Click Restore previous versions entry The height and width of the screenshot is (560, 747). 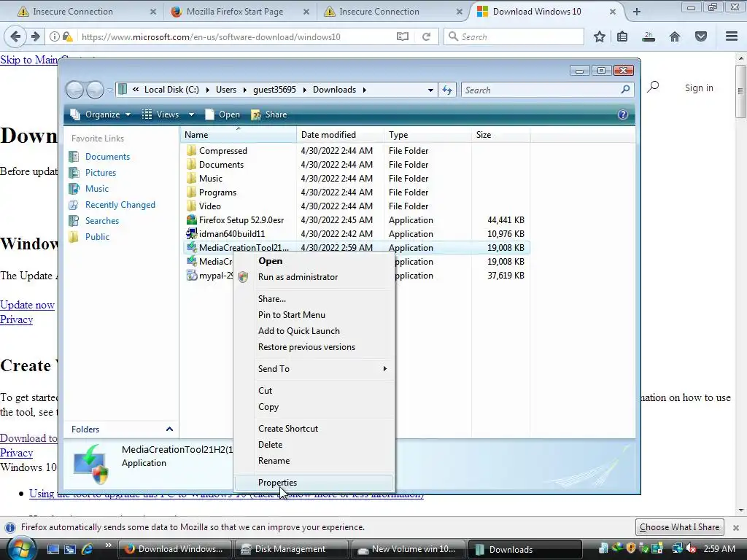click(306, 347)
